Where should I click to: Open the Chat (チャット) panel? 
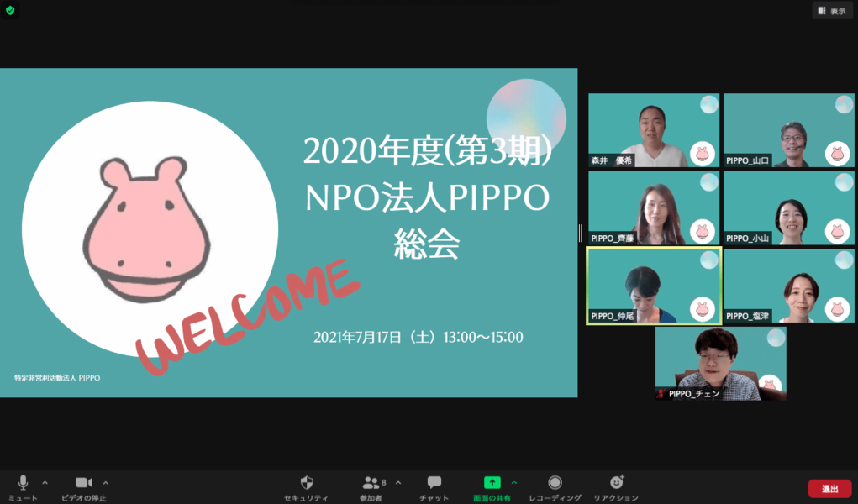(434, 483)
